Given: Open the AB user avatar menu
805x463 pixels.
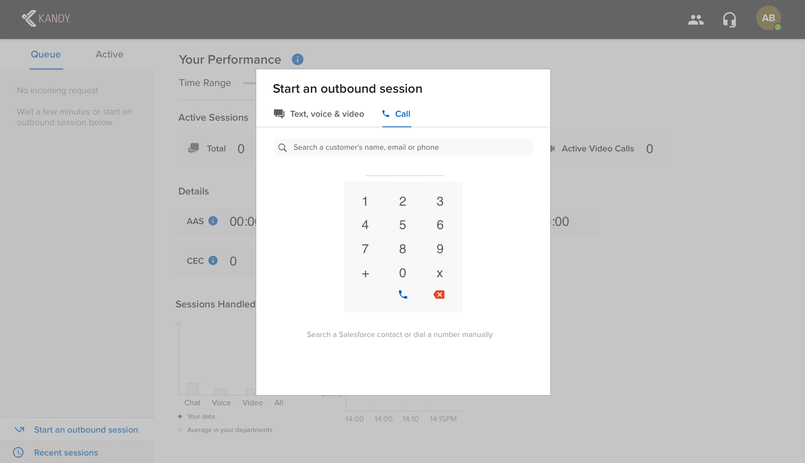Looking at the screenshot, I should [x=769, y=18].
